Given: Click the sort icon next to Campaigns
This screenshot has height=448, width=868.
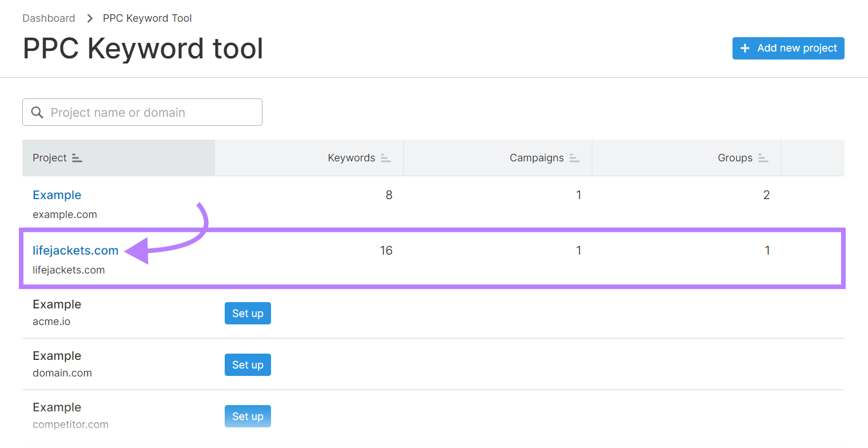Looking at the screenshot, I should pos(575,158).
